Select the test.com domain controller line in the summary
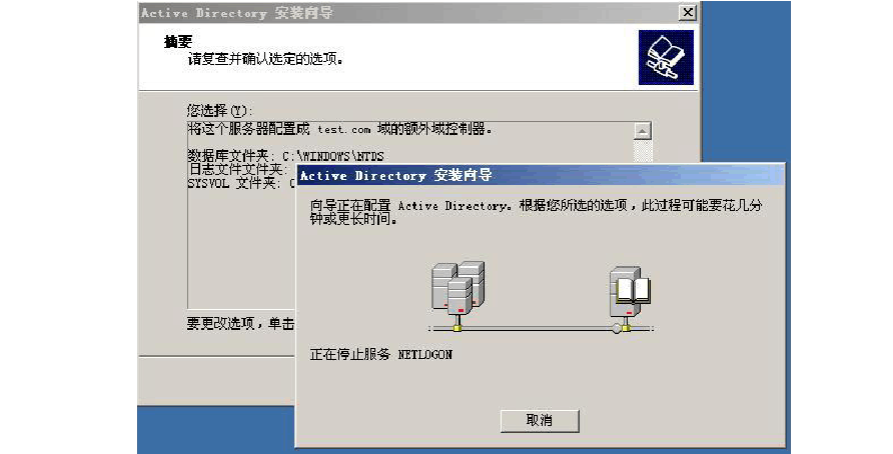This screenshot has height=454, width=893. click(340, 129)
